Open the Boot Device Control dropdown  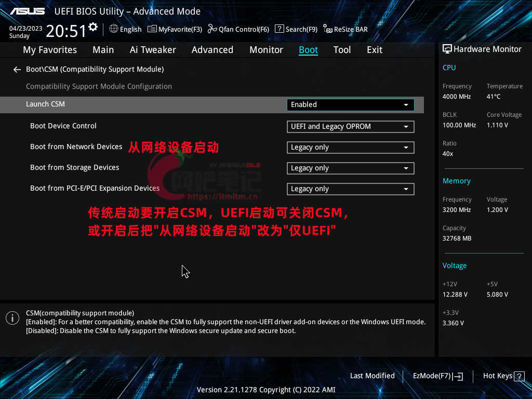(351, 127)
